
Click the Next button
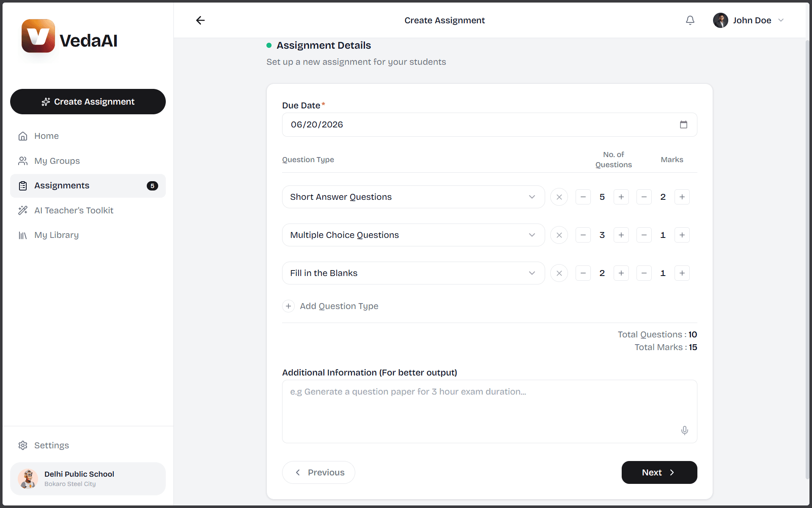[x=659, y=472]
